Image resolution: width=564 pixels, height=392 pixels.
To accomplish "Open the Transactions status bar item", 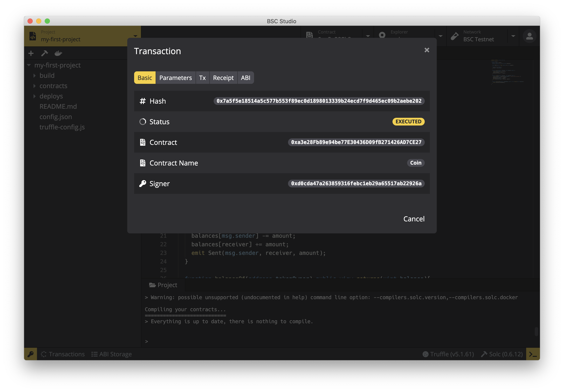I will (63, 354).
